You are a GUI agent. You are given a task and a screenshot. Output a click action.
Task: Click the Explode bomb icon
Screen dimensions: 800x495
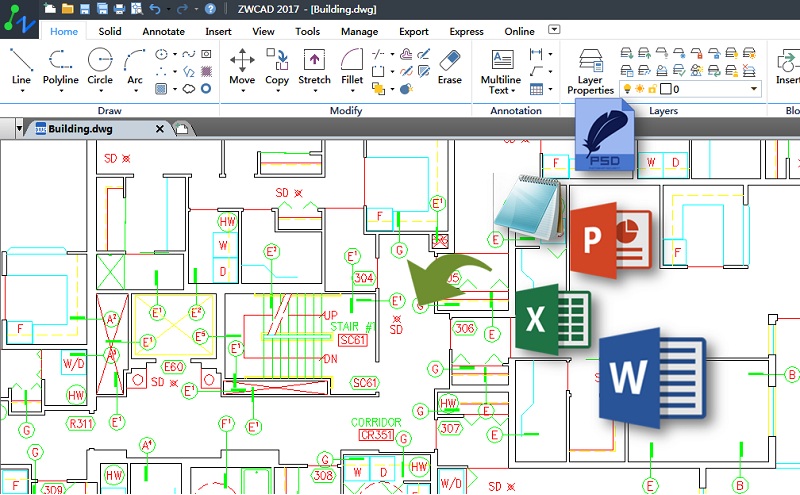pos(406,89)
